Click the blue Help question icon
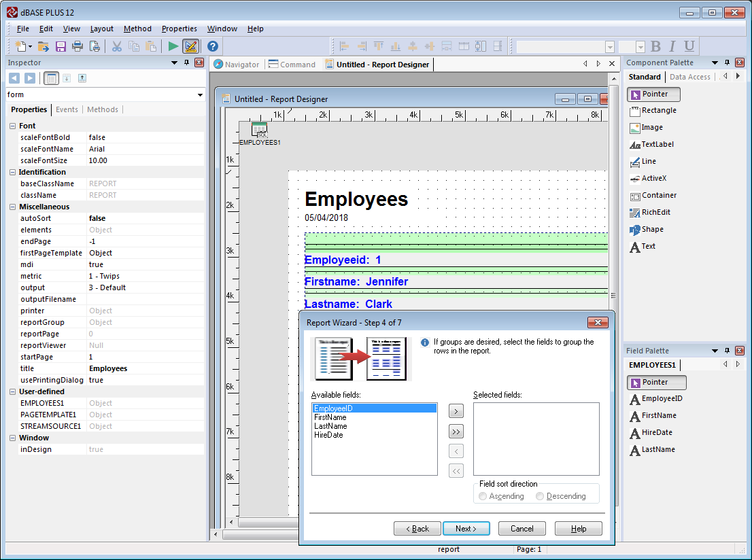 click(212, 46)
